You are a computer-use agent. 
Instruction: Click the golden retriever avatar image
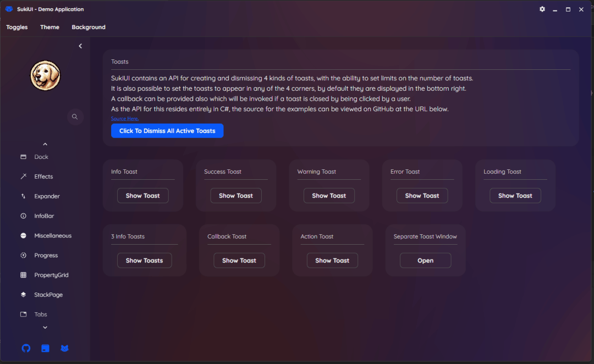pyautogui.click(x=45, y=75)
